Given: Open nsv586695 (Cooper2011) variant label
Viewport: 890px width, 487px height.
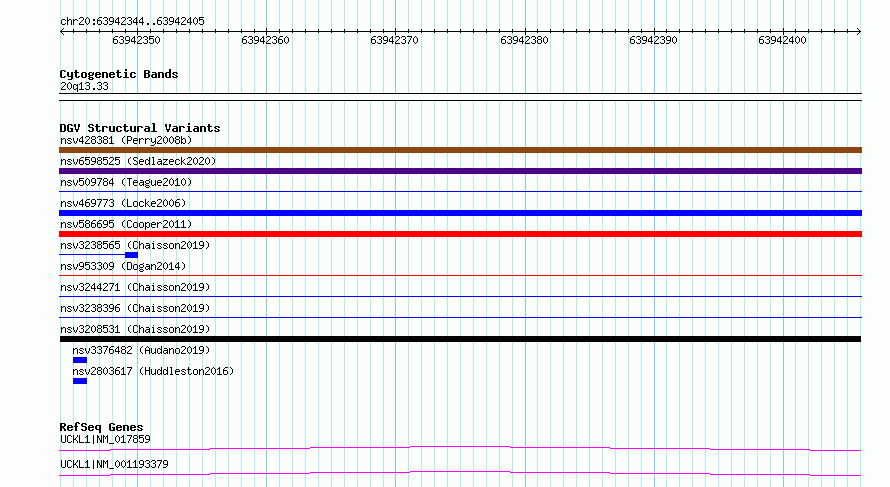Looking at the screenshot, I should pyautogui.click(x=126, y=224).
